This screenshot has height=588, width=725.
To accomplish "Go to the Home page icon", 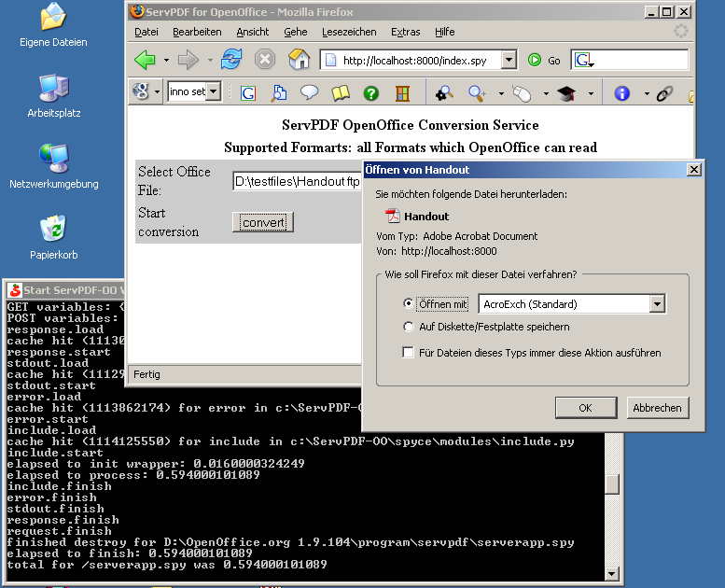I will click(300, 59).
